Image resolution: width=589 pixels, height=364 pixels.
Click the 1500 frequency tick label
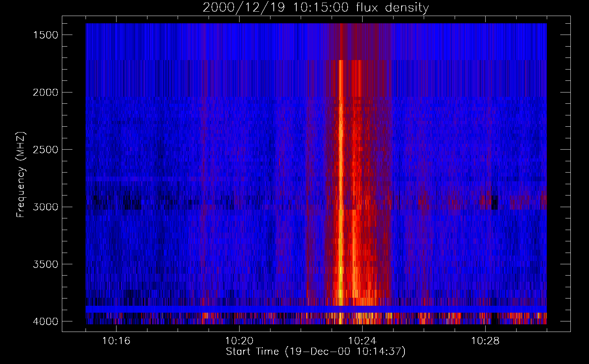46,35
